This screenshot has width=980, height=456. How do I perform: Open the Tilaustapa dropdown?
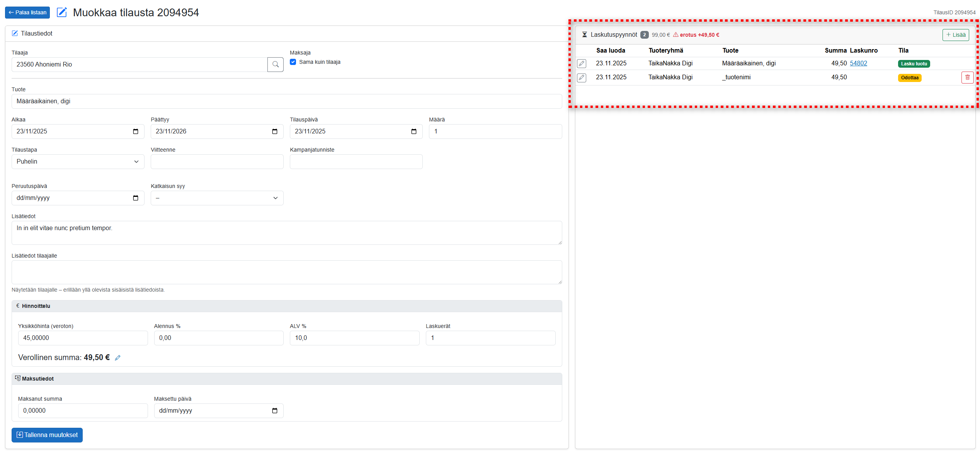point(78,162)
